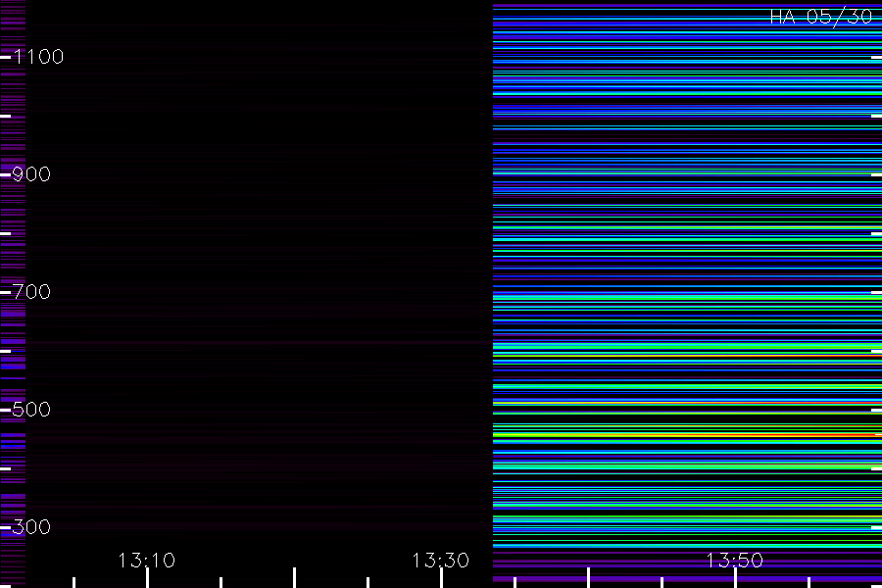882x588 pixels.
Task: Click the 700 frequency axis label
Action: [x=31, y=292]
